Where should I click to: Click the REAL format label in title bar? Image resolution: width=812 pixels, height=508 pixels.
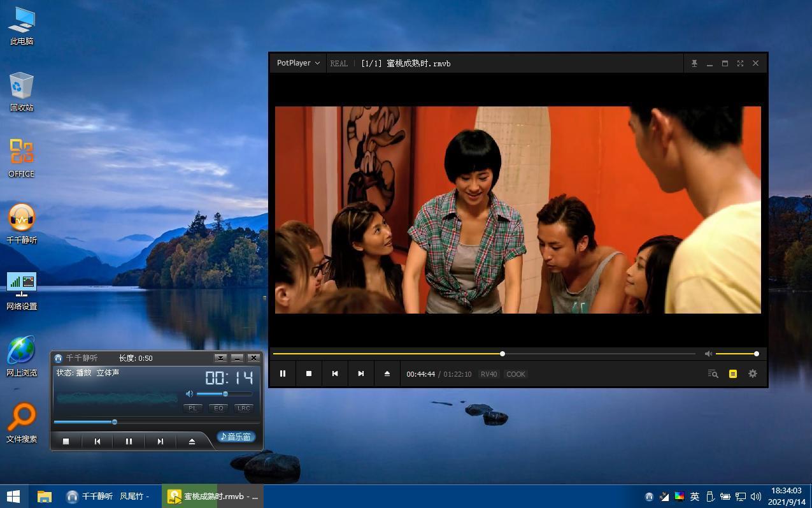click(x=339, y=64)
